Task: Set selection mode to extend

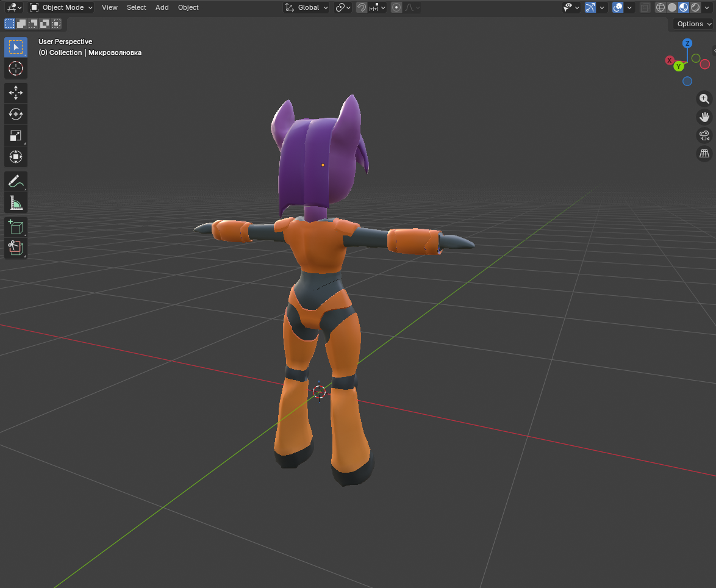Action: point(21,24)
